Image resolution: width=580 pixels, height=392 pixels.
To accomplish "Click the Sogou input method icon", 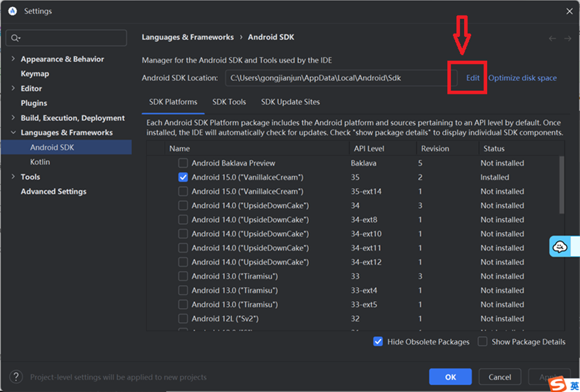I will click(558, 384).
